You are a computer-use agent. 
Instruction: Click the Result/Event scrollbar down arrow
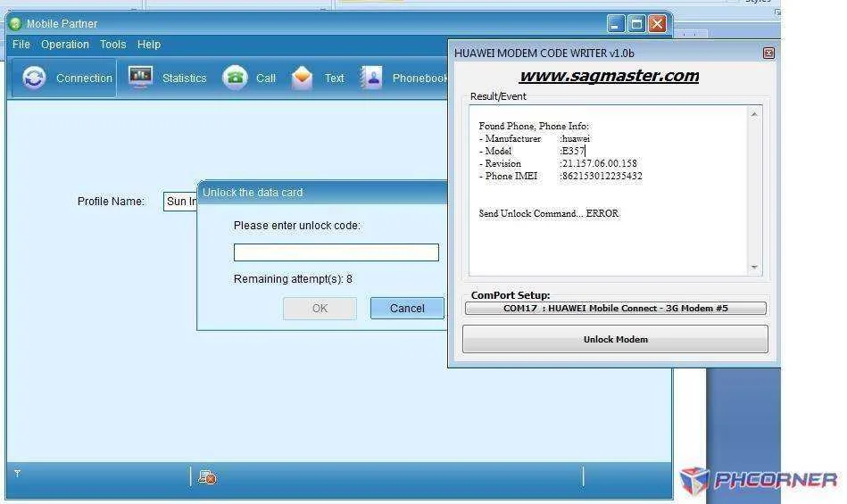click(754, 267)
